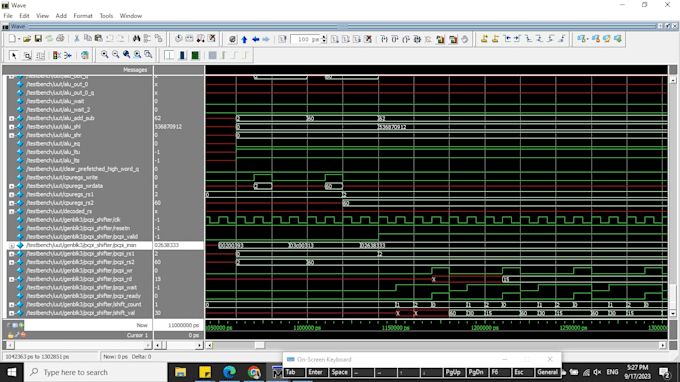Click the first blue wave bookmark icon
This screenshot has height=382, width=680.
[582, 39]
